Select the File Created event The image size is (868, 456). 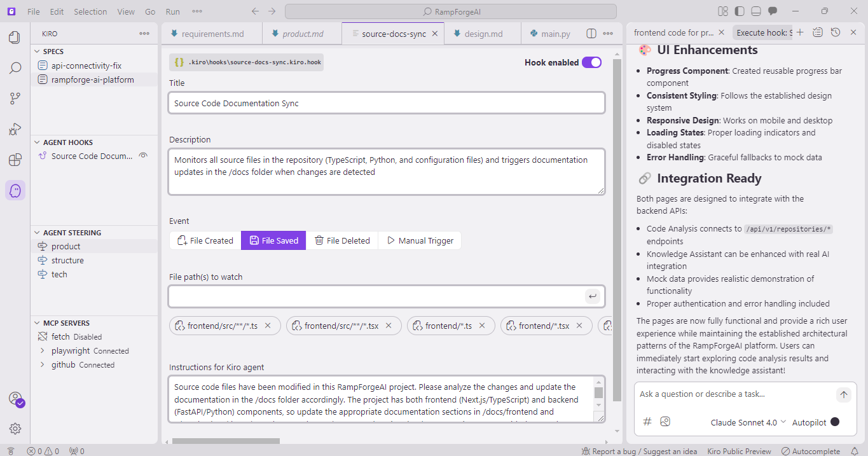205,240
